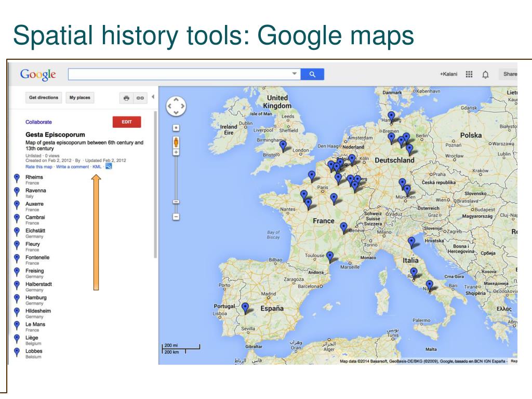The width and height of the screenshot is (532, 399).
Task: Click the zoom in plus button
Action: tap(176, 152)
